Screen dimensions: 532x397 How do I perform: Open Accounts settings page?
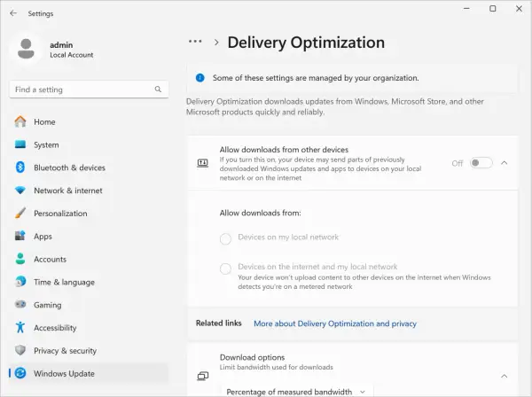(89, 259)
